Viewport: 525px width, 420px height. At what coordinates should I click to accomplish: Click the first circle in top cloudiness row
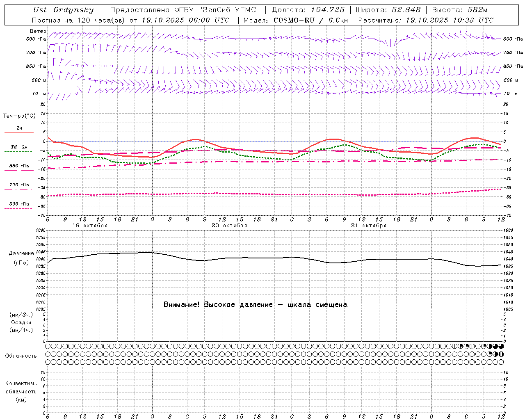click(48, 346)
